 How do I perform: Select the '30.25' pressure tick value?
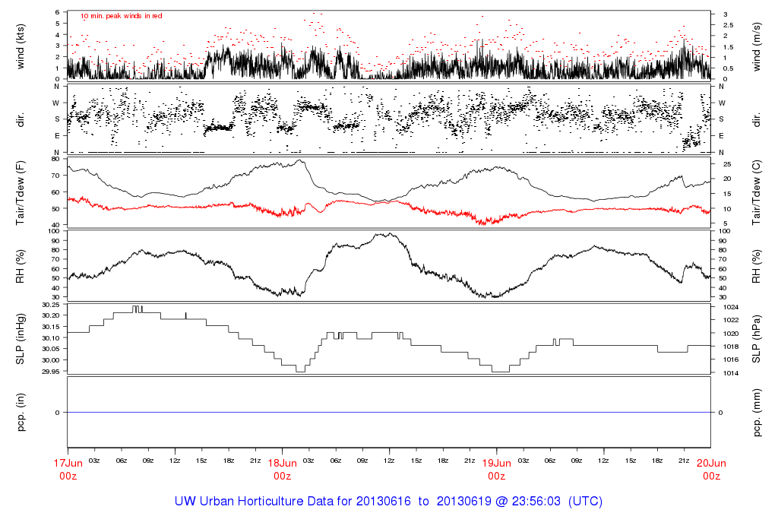coord(51,305)
